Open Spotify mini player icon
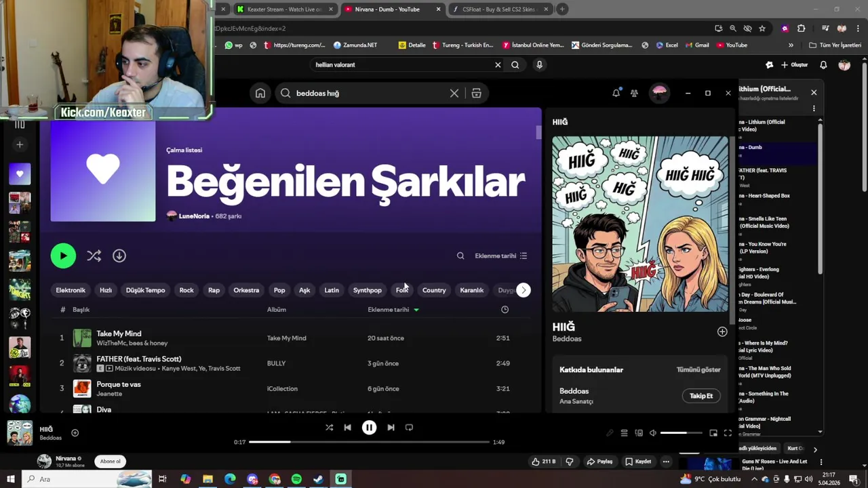Screen dimensions: 868x488 tap(713, 433)
